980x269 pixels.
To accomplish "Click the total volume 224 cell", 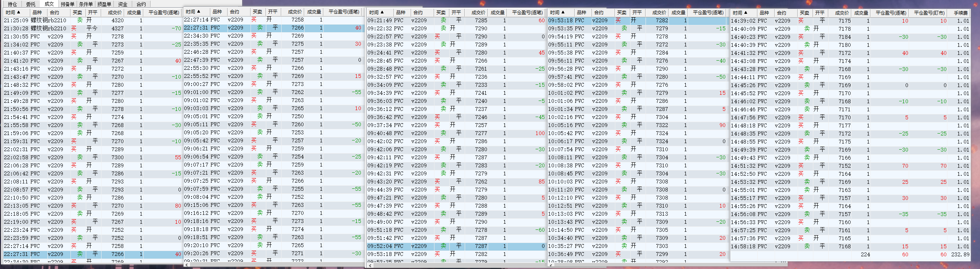I will (x=865, y=254).
